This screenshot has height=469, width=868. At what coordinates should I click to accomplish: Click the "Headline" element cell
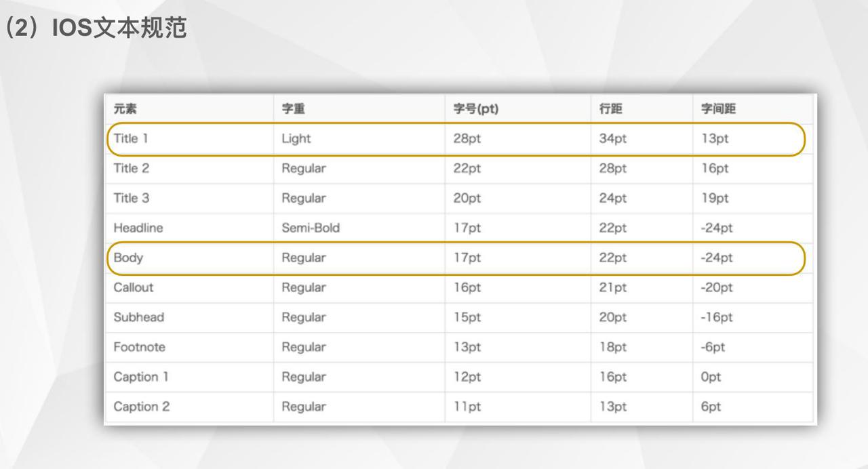click(x=138, y=228)
